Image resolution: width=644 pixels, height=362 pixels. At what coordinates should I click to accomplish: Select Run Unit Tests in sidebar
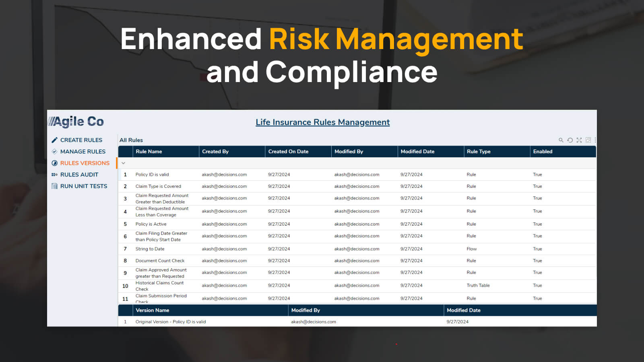[x=83, y=186]
